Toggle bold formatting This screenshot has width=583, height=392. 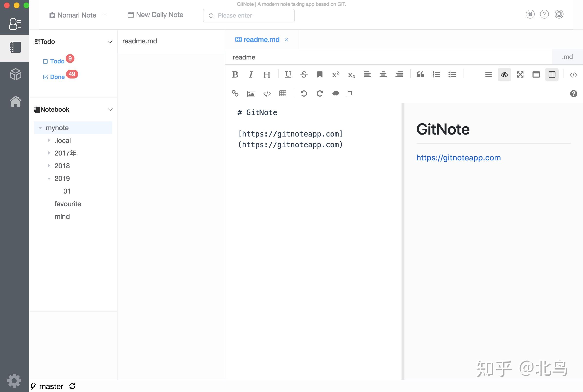[x=235, y=75]
